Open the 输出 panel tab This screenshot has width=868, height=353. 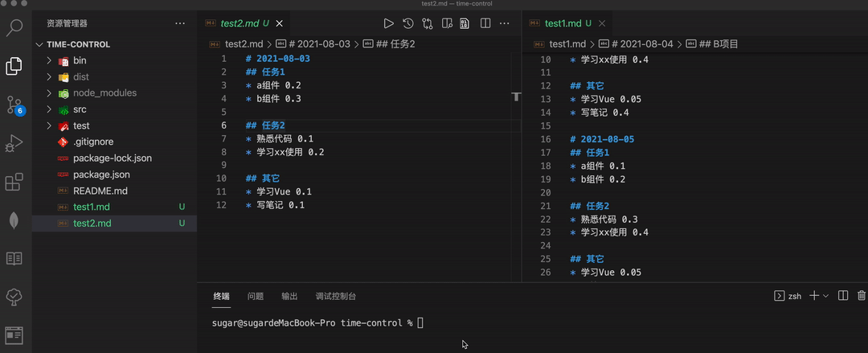[x=289, y=296]
